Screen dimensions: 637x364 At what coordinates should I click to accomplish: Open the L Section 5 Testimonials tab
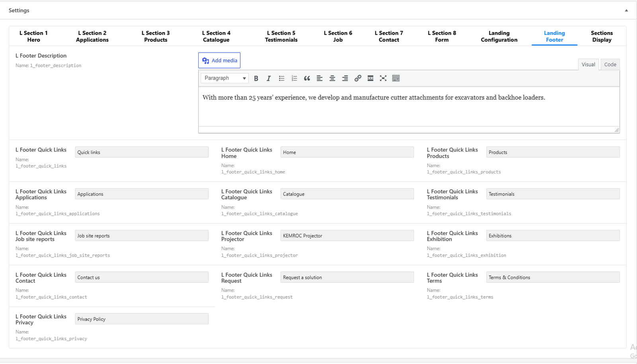(x=281, y=36)
